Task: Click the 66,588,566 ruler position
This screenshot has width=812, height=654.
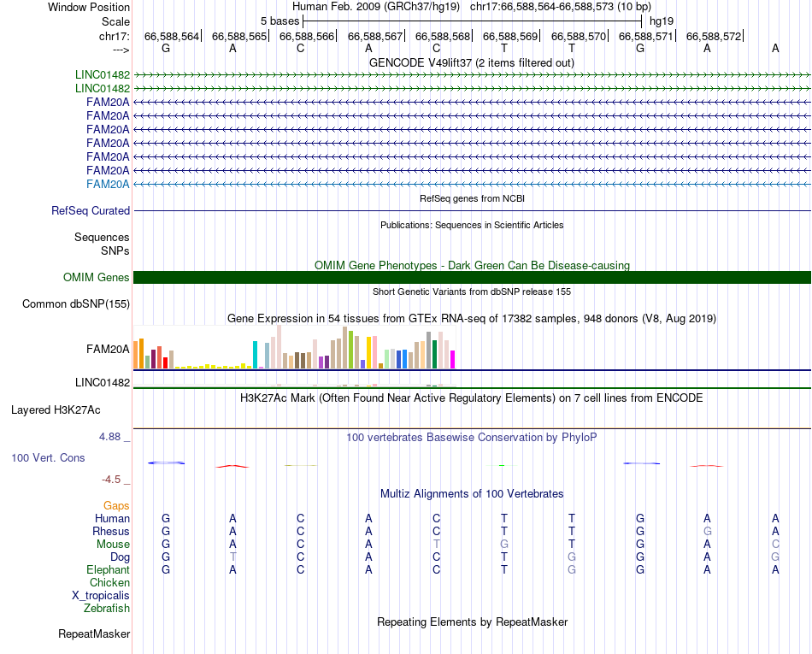Action: (307, 36)
